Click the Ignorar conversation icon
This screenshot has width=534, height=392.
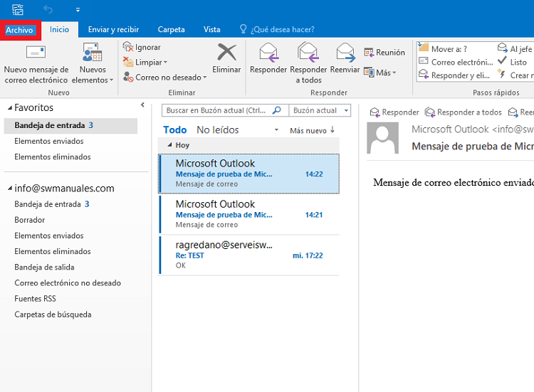[x=128, y=47]
